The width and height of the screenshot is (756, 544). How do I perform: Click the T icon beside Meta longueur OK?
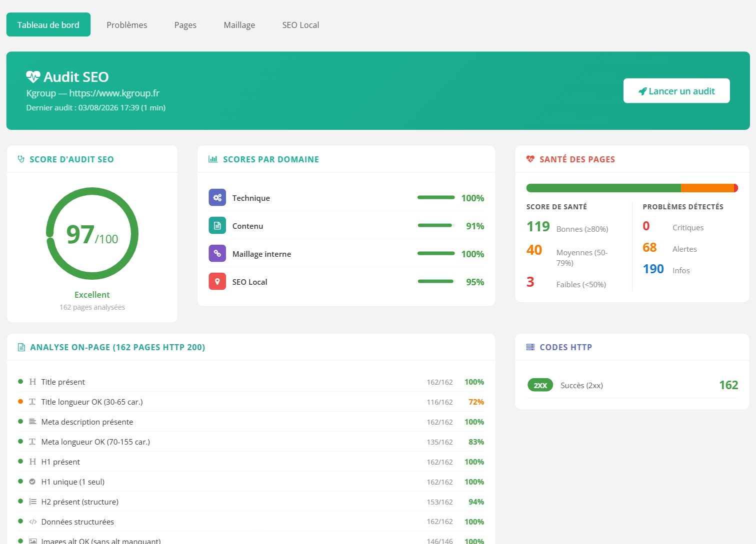pyautogui.click(x=32, y=442)
